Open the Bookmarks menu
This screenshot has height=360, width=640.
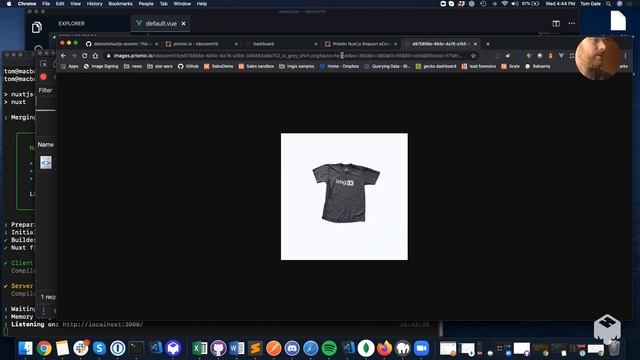tap(120, 4)
